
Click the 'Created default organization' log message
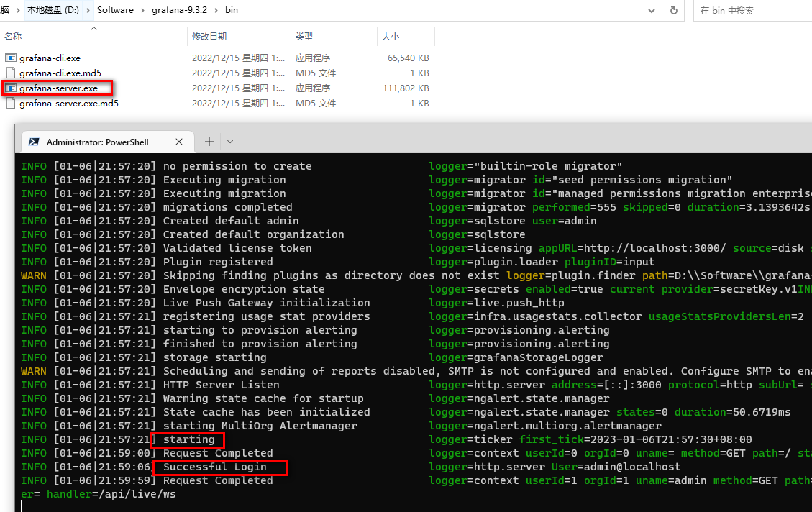pyautogui.click(x=254, y=234)
